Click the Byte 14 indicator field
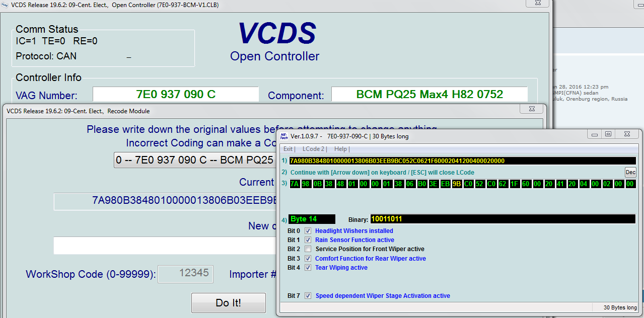 tap(312, 219)
